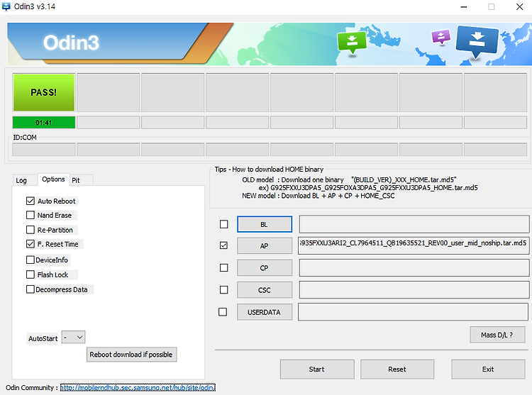Click the CSC file button
The image size is (532, 395).
click(265, 290)
